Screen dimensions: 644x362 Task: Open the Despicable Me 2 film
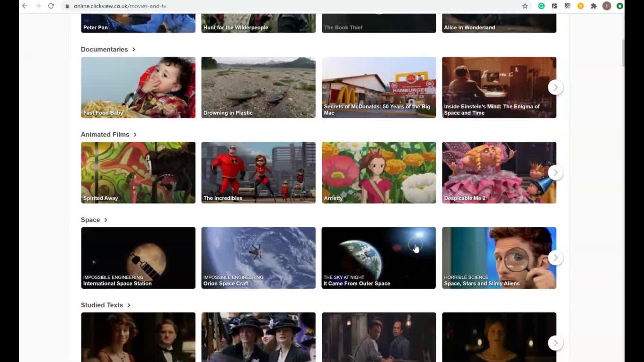coord(499,172)
